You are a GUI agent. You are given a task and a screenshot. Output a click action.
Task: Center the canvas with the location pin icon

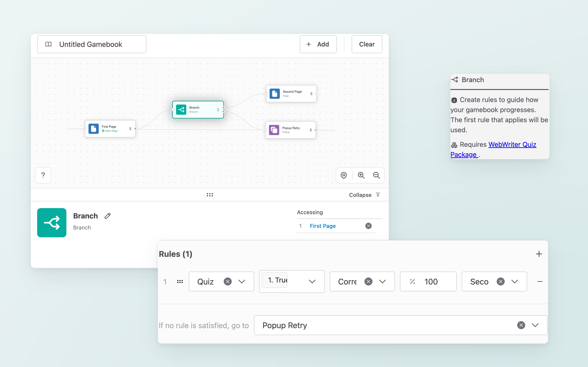coord(344,175)
